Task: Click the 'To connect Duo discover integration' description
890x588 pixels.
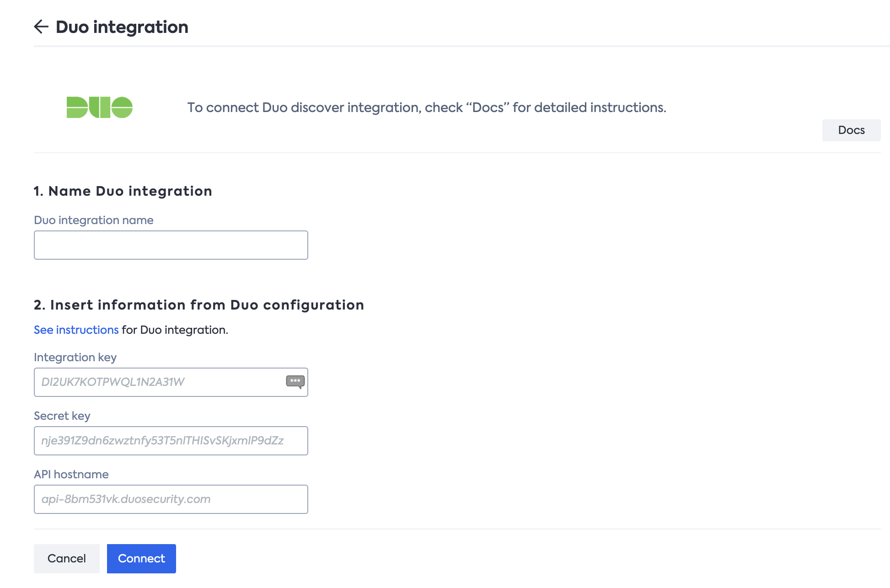Action: coord(426,107)
